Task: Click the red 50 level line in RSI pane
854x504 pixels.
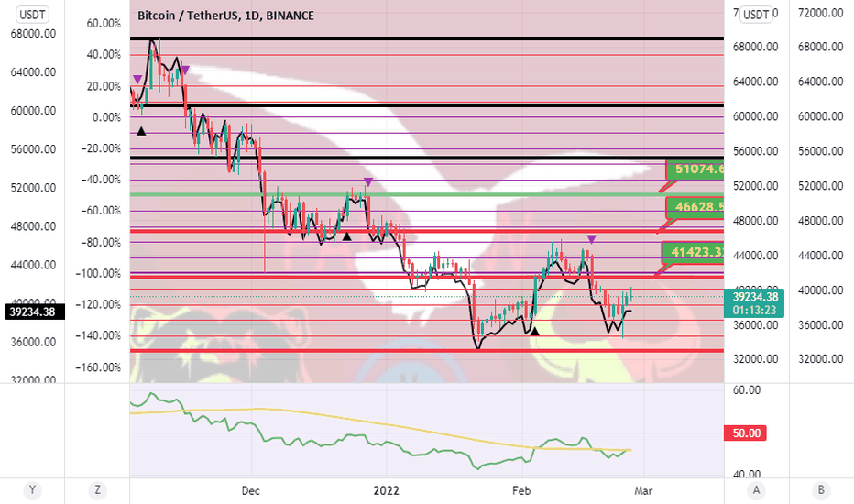Action: click(427, 433)
